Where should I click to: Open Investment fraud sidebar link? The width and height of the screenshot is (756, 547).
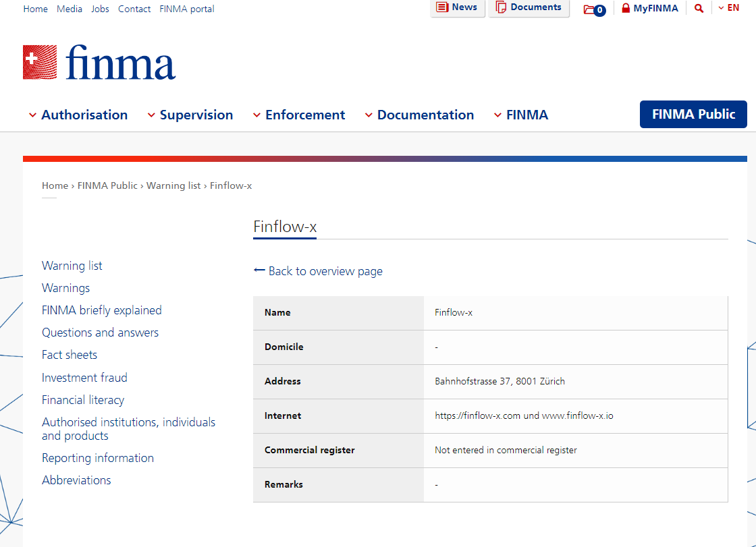[x=84, y=377]
